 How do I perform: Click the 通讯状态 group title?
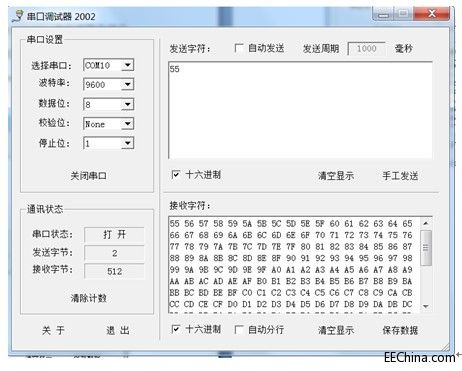[x=45, y=209]
